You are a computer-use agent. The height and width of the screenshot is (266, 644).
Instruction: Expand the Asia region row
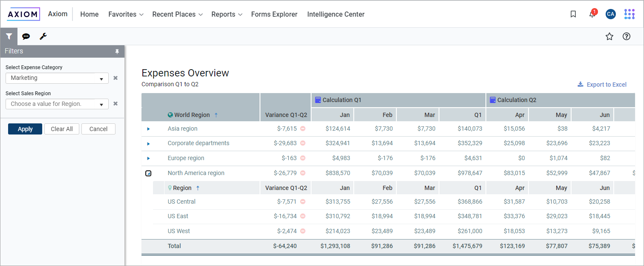(x=148, y=129)
